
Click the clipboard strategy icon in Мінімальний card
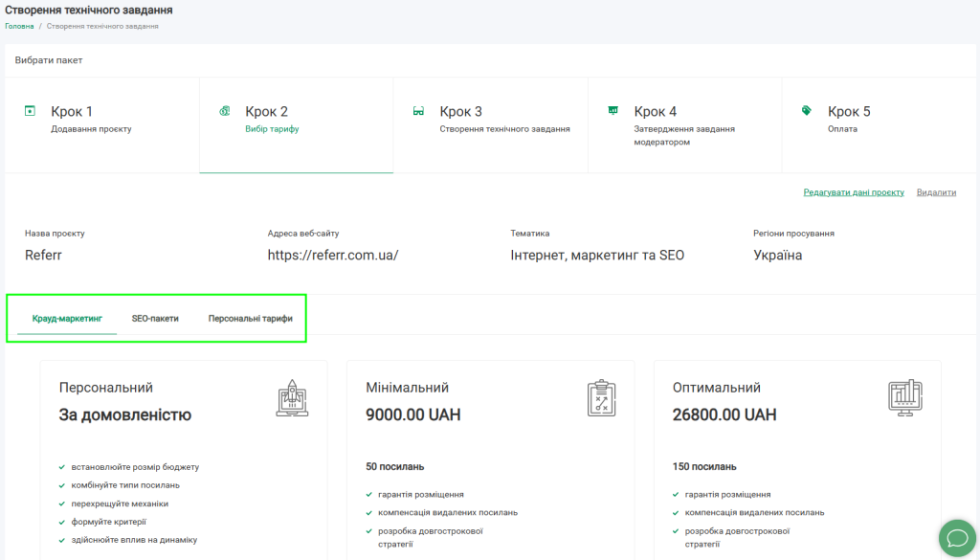(601, 397)
